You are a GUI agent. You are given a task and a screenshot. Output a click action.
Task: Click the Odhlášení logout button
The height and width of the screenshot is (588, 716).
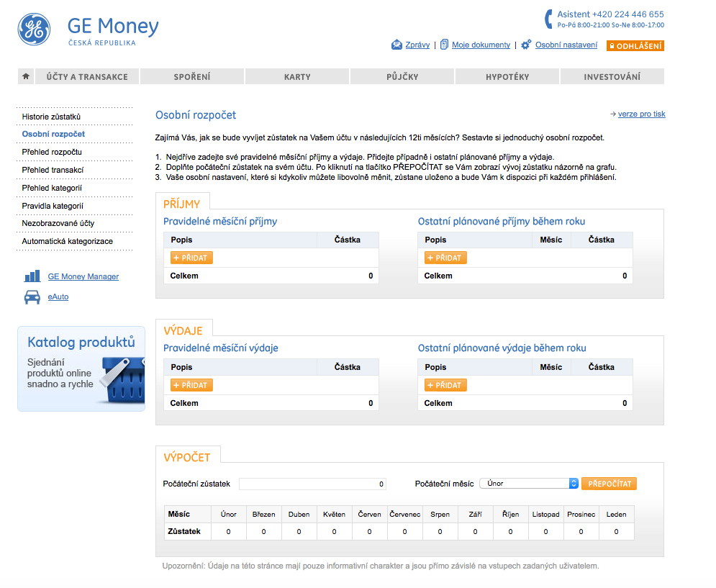coord(635,45)
